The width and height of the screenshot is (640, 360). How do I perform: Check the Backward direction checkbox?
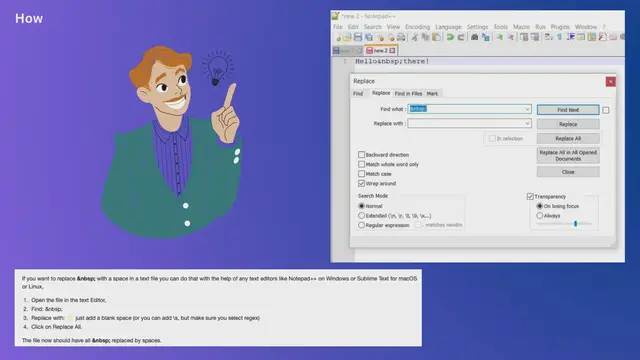pos(361,155)
